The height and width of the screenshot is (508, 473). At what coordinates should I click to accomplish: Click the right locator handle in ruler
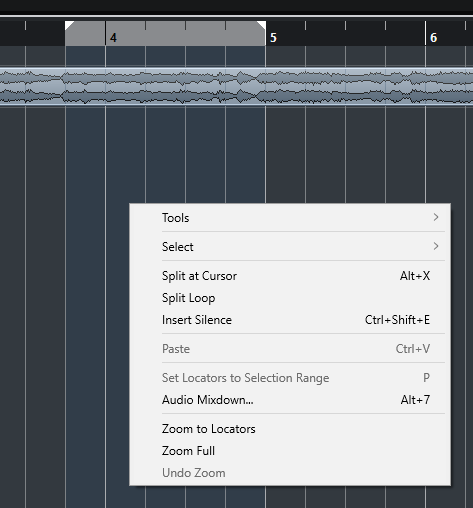[x=262, y=25]
